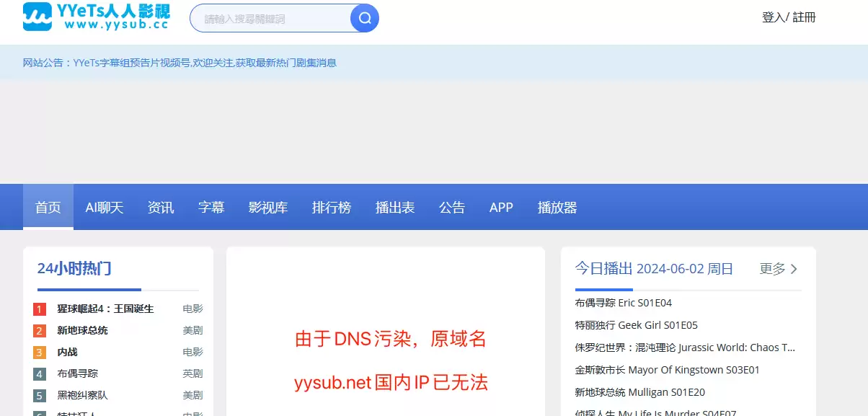This screenshot has height=416, width=868.
Task: Click the gray rank 4 badge
Action: click(40, 374)
